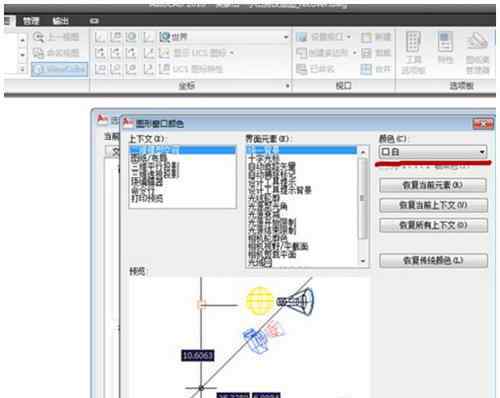Switch to the 输出 ribbon tab
The image size is (500, 398).
(x=61, y=21)
